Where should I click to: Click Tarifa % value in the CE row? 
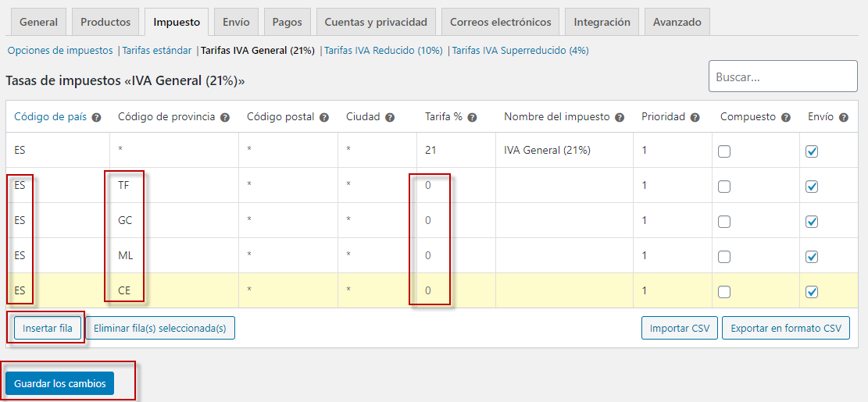[x=456, y=290]
